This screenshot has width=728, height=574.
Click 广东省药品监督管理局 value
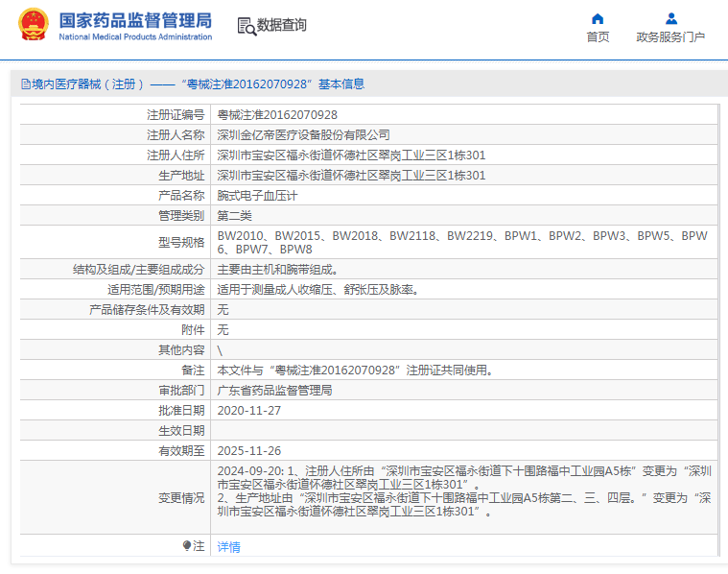coord(274,391)
